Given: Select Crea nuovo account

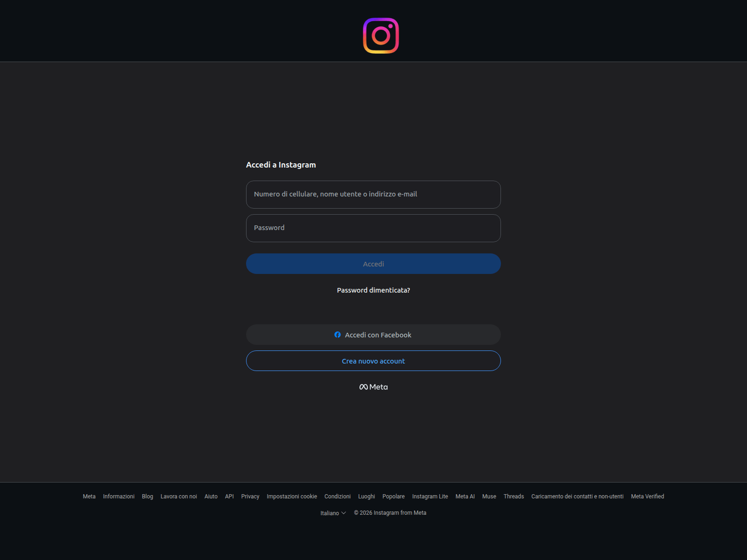Looking at the screenshot, I should 373,361.
